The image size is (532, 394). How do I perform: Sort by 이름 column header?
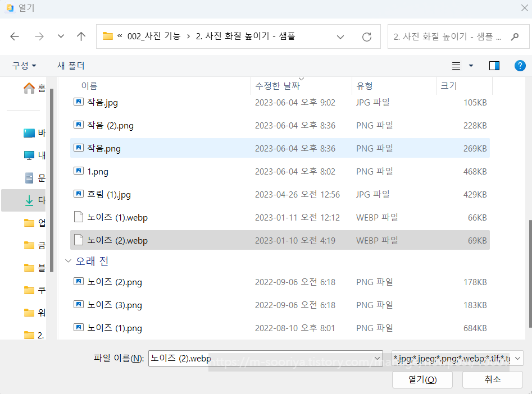tap(89, 86)
